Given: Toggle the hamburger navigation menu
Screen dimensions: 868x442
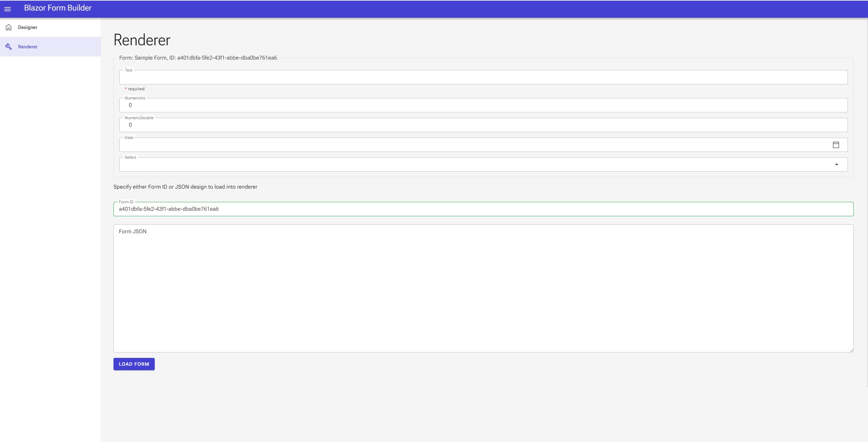Looking at the screenshot, I should 7,9.
